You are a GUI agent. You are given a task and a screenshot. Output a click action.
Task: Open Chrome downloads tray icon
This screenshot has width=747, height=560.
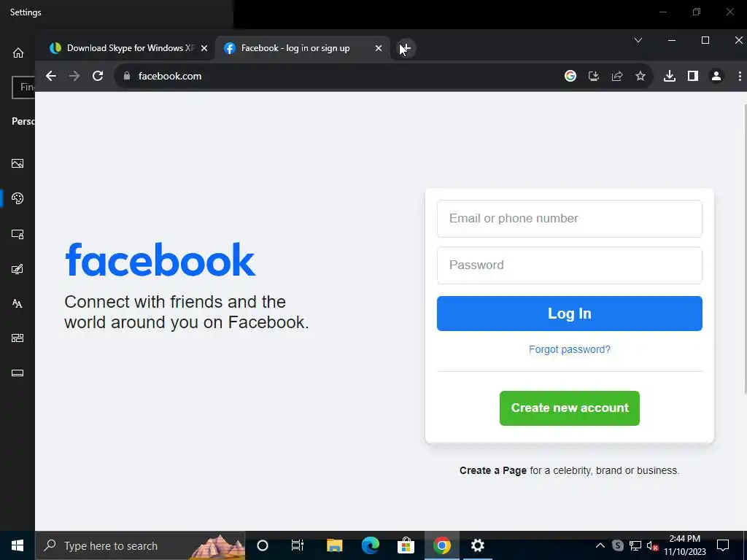[670, 76]
